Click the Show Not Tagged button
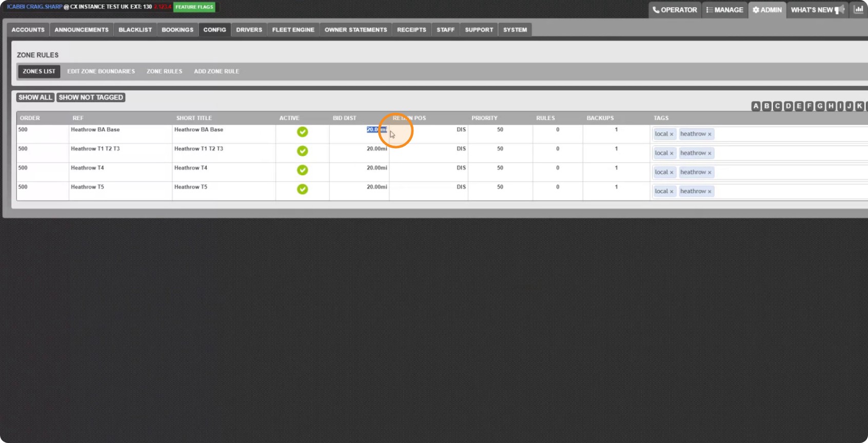Viewport: 868px width, 443px height. tap(91, 97)
